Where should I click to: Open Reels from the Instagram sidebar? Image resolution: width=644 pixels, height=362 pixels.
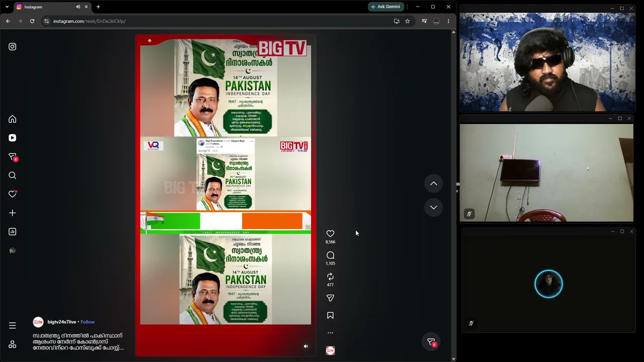(x=13, y=138)
